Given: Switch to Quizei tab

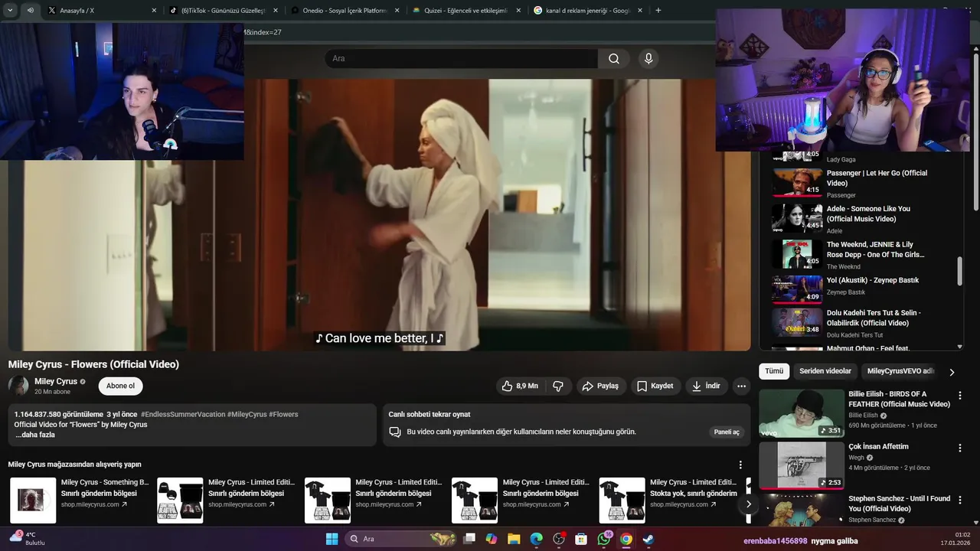Looking at the screenshot, I should (465, 11).
